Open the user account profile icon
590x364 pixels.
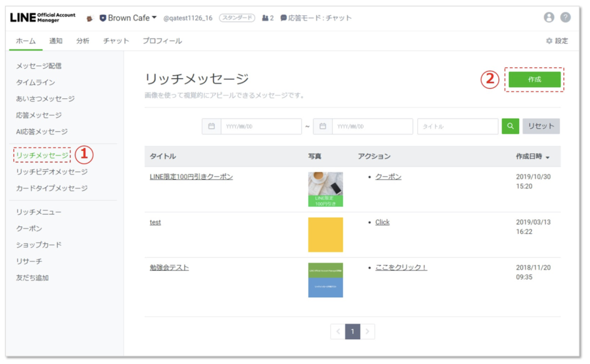(549, 17)
